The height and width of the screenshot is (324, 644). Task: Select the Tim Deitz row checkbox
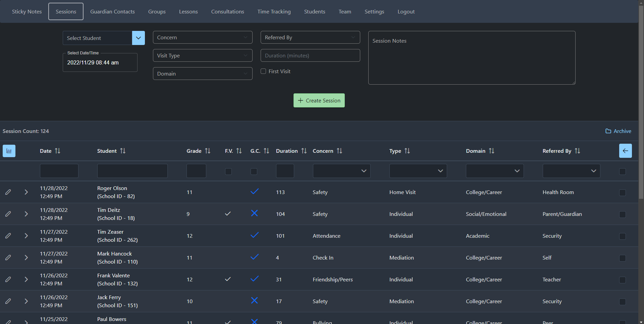click(x=622, y=214)
